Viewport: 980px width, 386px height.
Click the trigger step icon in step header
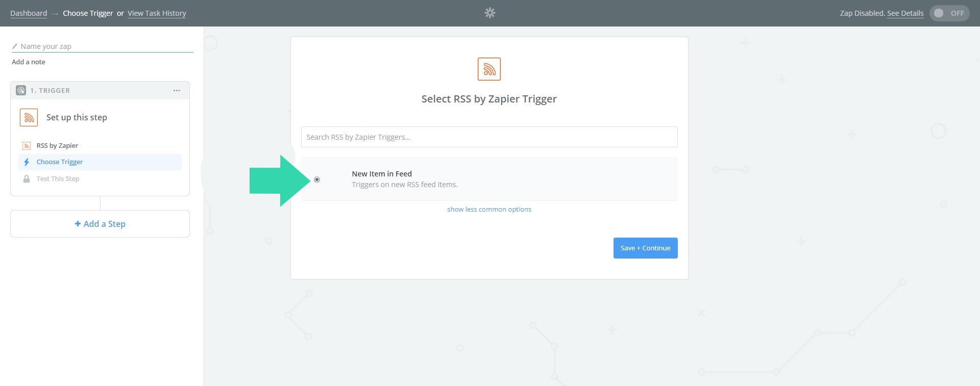21,90
